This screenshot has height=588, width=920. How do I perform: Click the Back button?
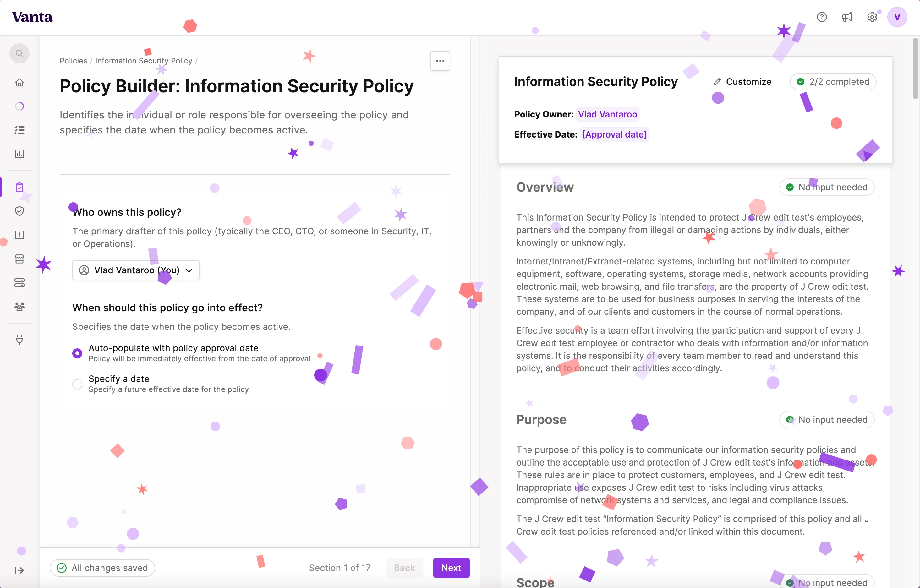[404, 568]
